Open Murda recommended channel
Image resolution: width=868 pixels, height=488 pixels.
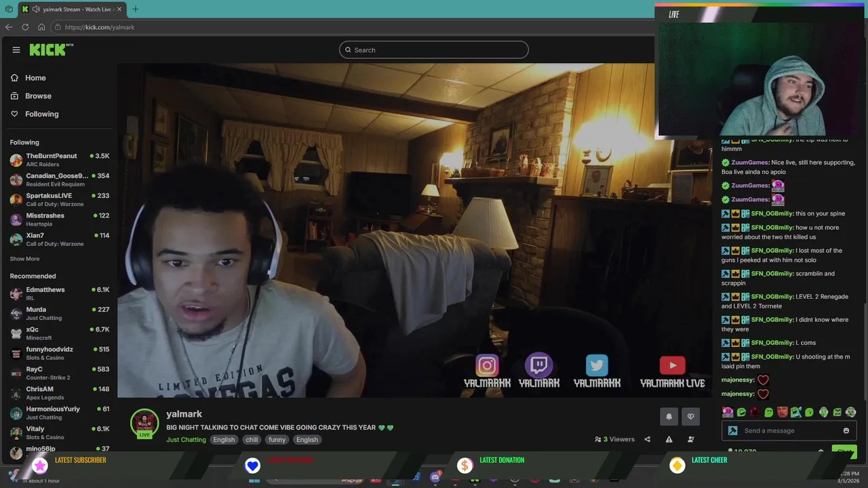(59, 313)
